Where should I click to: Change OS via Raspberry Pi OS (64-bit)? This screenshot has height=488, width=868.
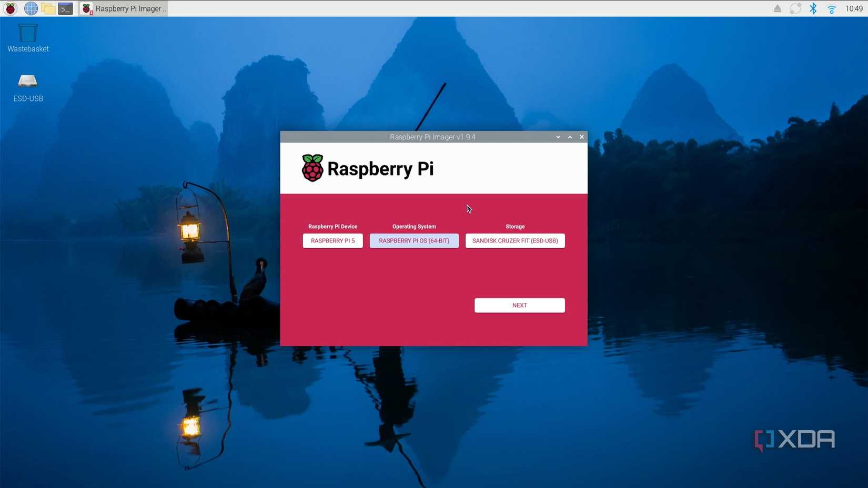point(414,241)
